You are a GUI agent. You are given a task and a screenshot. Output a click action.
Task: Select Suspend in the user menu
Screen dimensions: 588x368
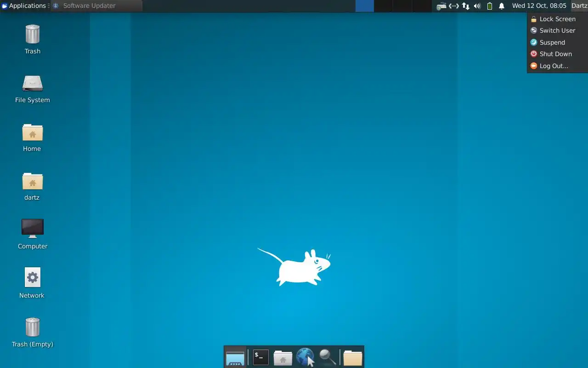(x=557, y=42)
